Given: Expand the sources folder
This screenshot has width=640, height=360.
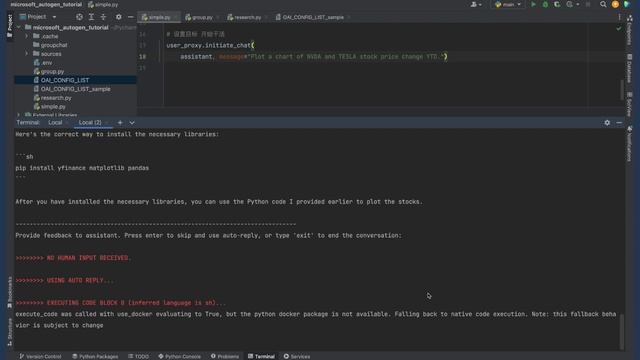Looking at the screenshot, I should [27, 54].
